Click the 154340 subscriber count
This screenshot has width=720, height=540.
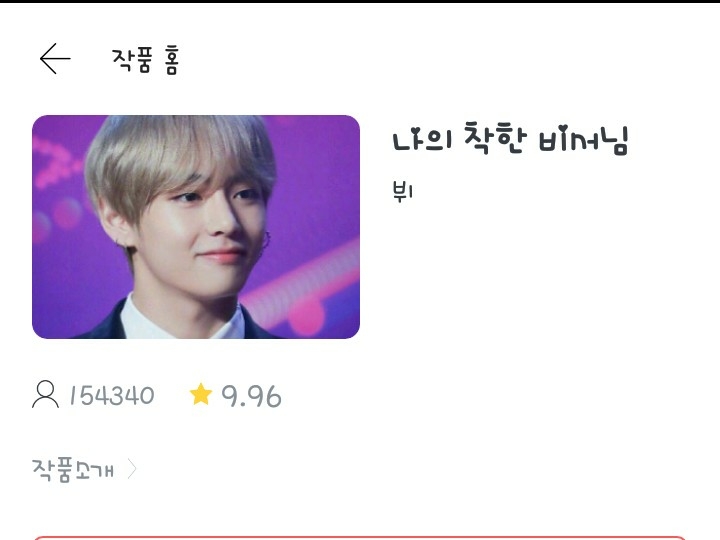pos(112,395)
